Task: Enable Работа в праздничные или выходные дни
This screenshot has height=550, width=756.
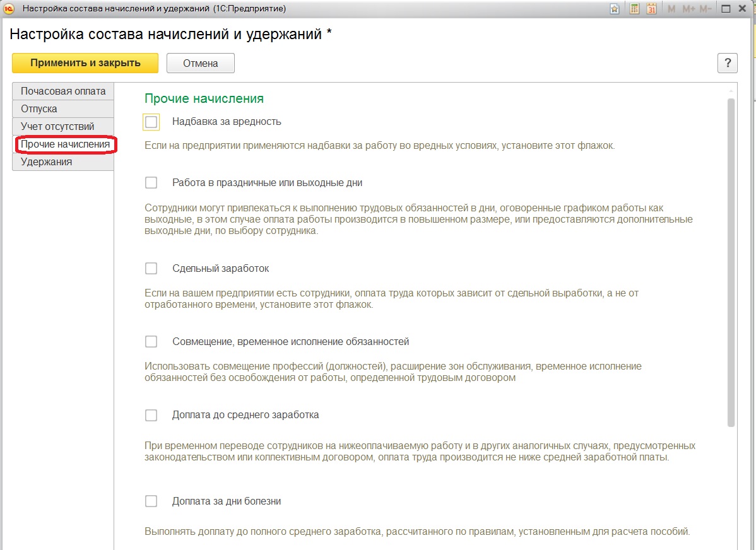Action: [151, 183]
